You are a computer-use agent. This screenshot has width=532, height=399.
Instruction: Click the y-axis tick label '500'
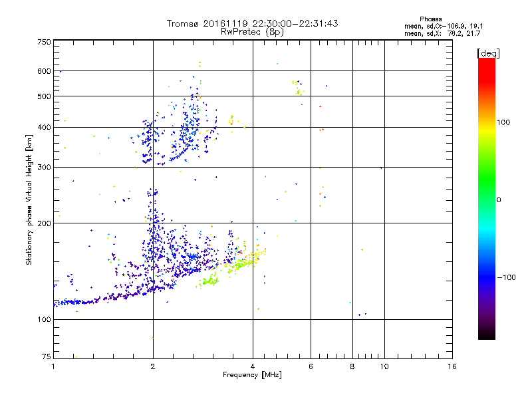pos(44,96)
